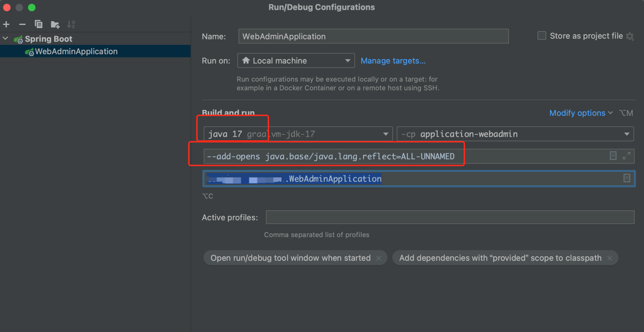The width and height of the screenshot is (644, 332).
Task: Click the browse icon in main class field
Action: (627, 178)
